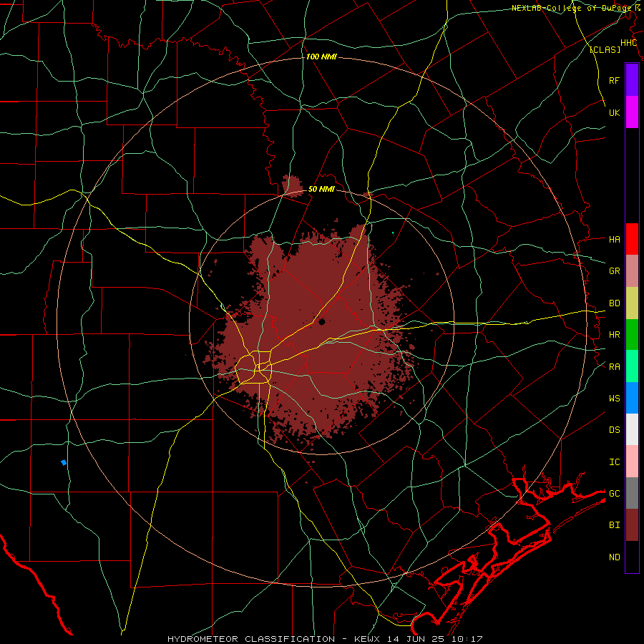
Task: Click the BD legend label
Action: [614, 303]
